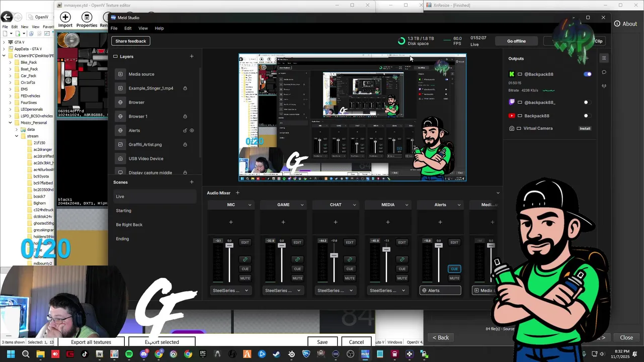Toggle visibility eye on Alerts layer
The height and width of the screenshot is (362, 644).
[192, 130]
